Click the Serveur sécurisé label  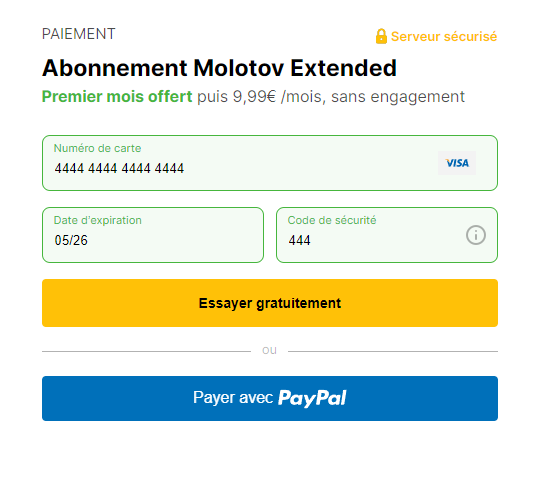pyautogui.click(x=444, y=36)
